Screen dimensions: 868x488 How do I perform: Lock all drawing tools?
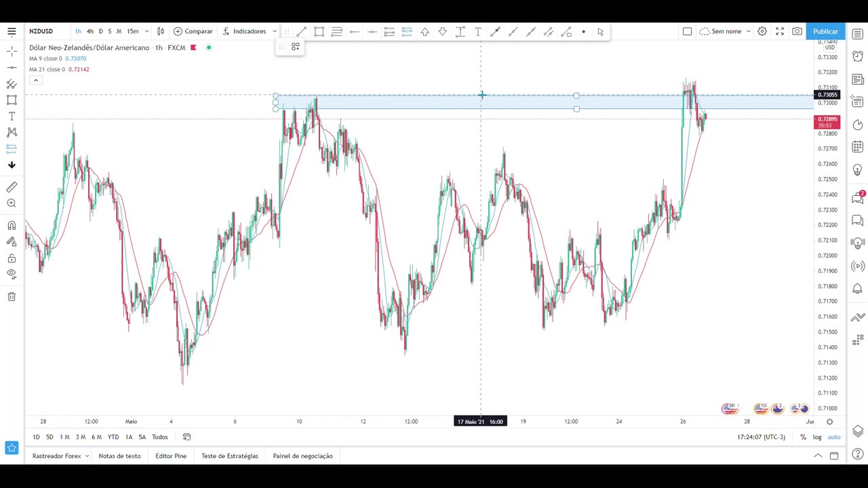coord(12,258)
